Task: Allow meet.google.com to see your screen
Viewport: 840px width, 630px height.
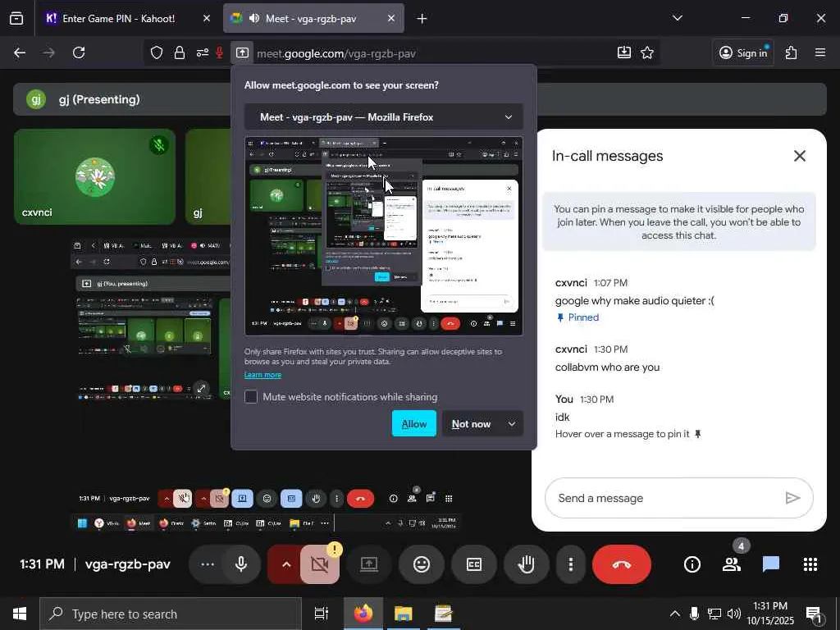Action: [x=414, y=424]
